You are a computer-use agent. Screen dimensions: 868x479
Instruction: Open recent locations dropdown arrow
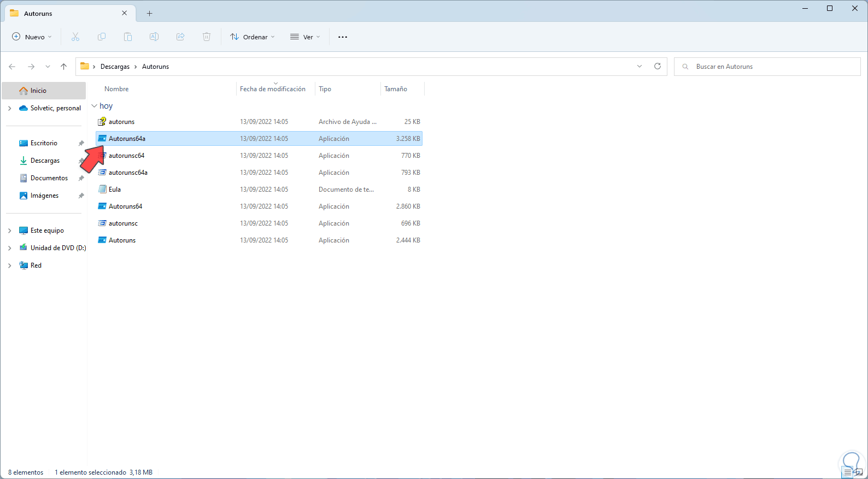[x=48, y=67]
